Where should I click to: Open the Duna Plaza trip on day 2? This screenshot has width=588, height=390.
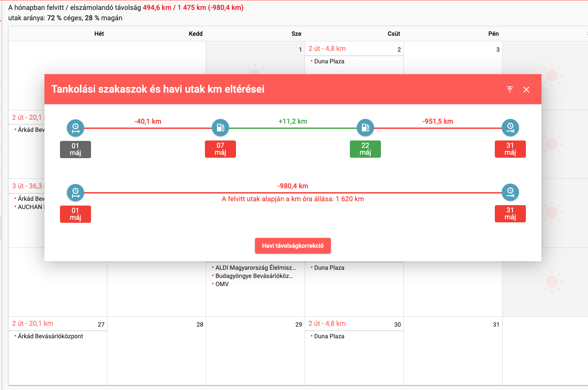tap(329, 61)
